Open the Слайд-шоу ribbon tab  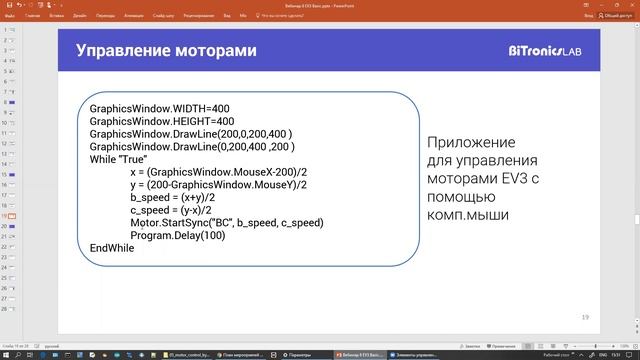(x=163, y=16)
